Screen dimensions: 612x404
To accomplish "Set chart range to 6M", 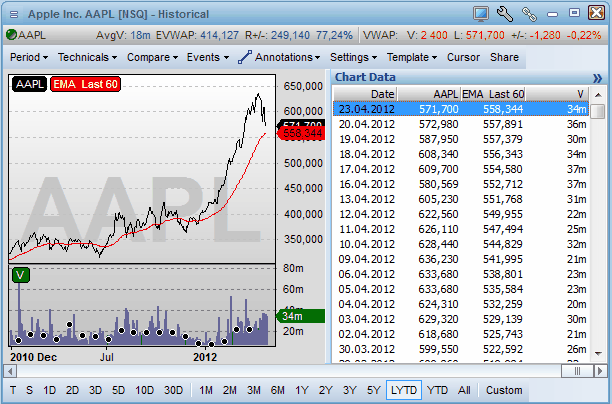I will pos(278,390).
